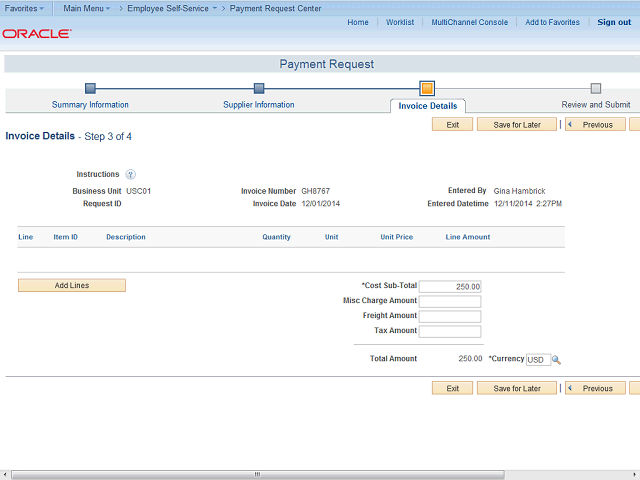Click the top Previous button
Viewport: 640px width, 480px height.
595,124
